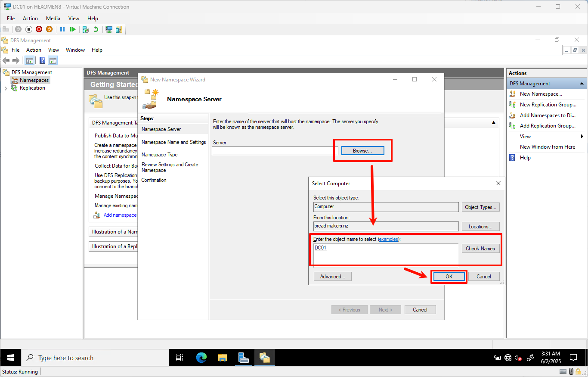Click the Check Names button
The image size is (588, 377).
tap(480, 248)
